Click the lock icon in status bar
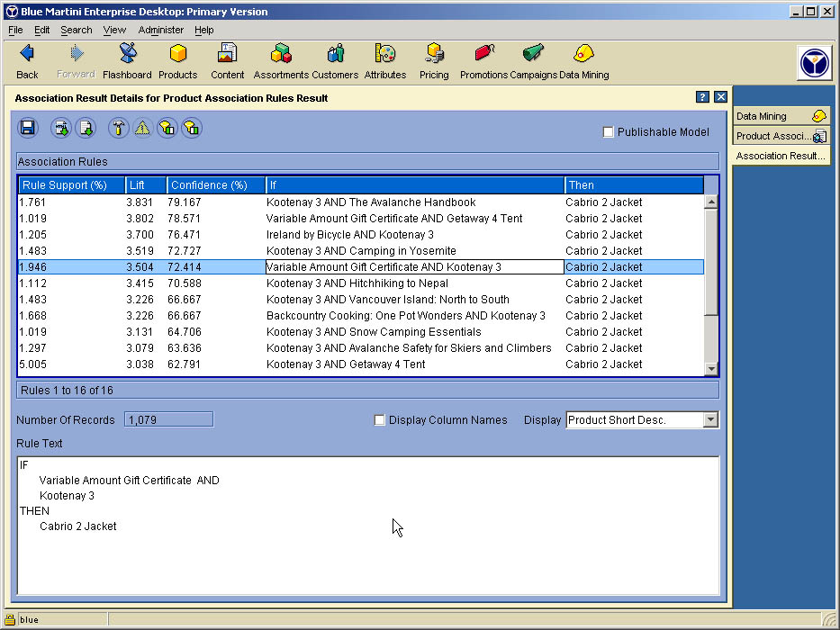Viewport: 840px width, 630px height. 10,619
